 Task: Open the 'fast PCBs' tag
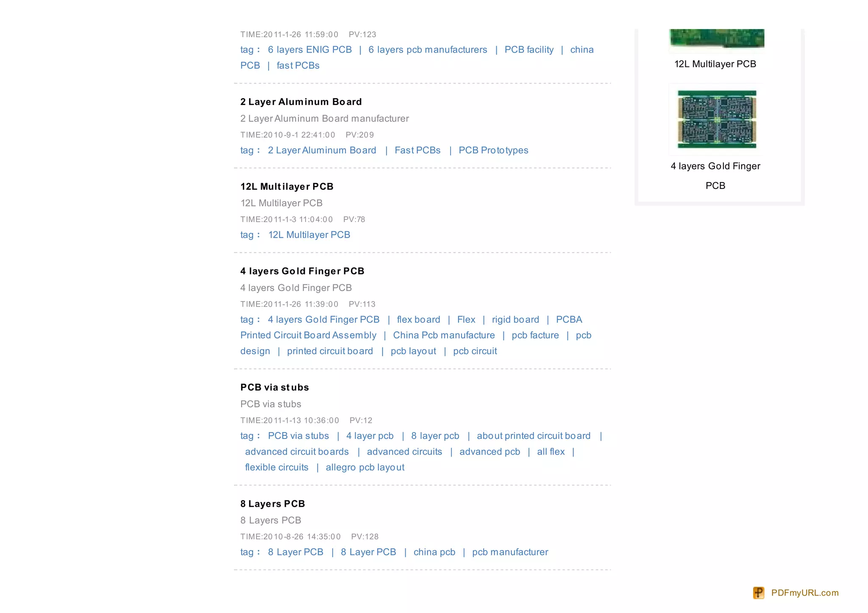(x=298, y=65)
